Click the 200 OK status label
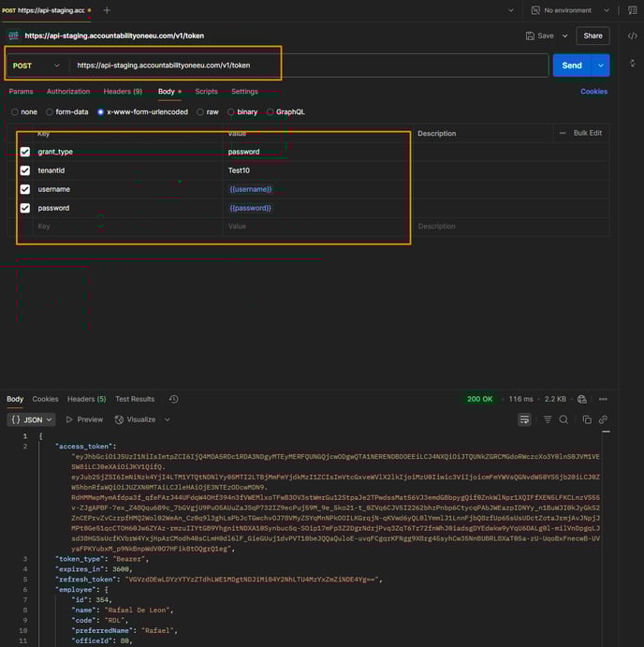 click(479, 399)
